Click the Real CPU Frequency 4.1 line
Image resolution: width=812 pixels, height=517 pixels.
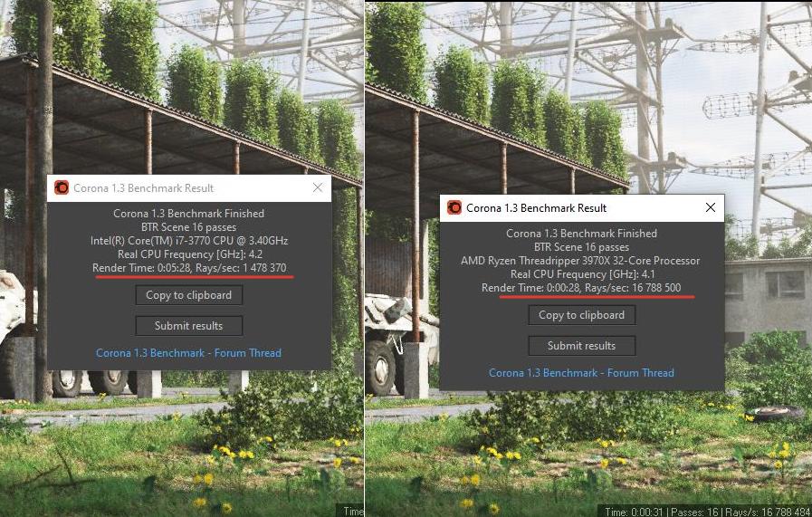click(x=583, y=274)
